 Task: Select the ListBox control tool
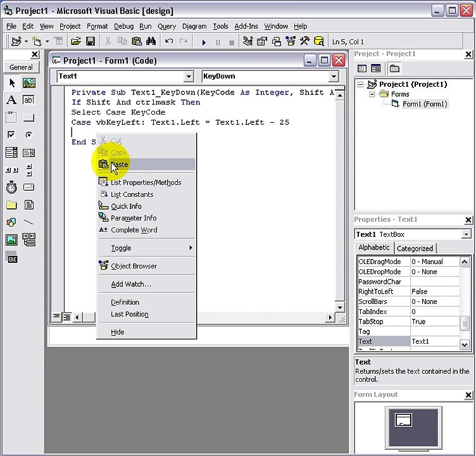click(x=29, y=152)
